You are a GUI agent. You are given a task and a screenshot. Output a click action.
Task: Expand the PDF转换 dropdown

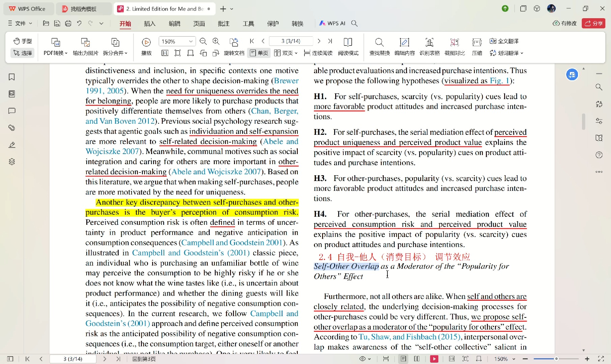[x=56, y=53]
